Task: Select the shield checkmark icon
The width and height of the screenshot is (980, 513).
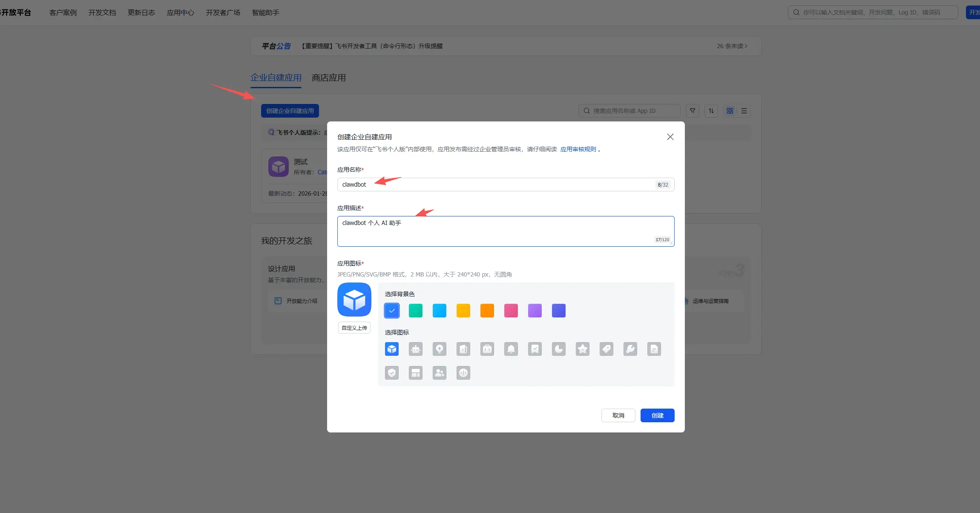Action: click(392, 373)
